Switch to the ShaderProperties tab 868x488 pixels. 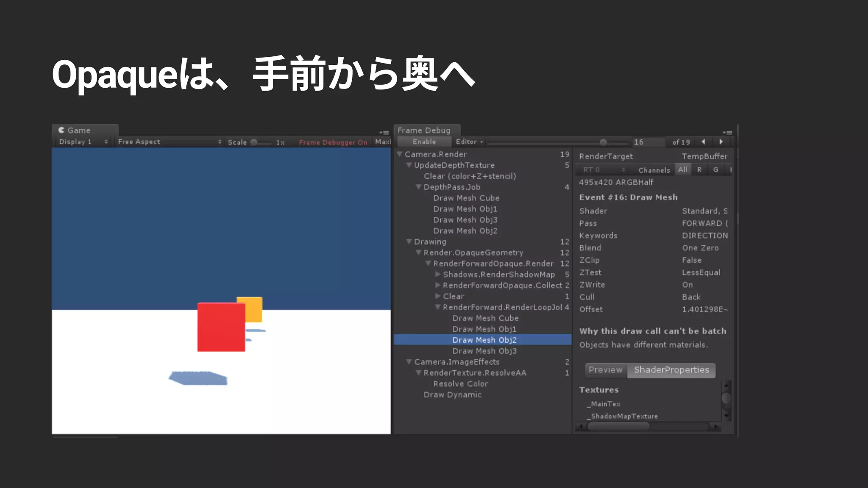[x=671, y=370]
